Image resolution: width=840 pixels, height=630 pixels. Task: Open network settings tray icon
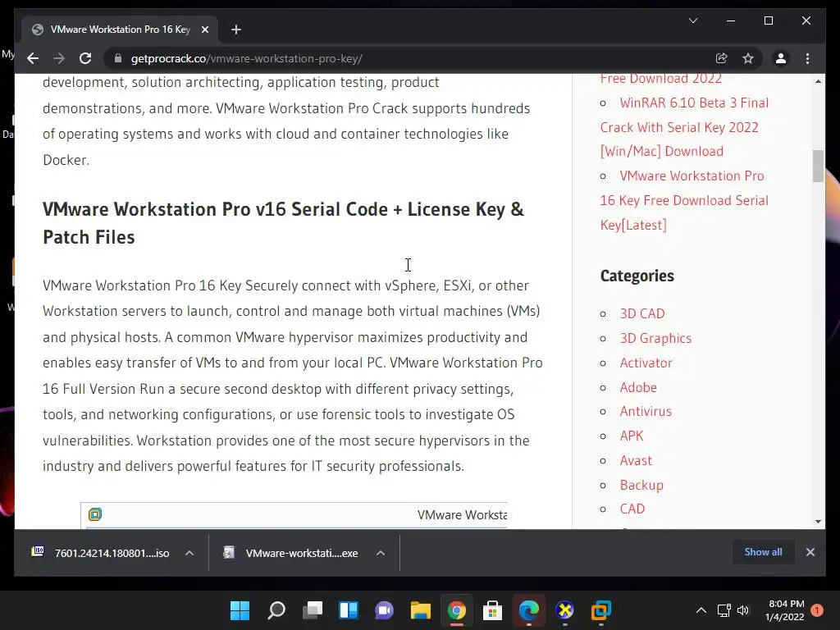[724, 610]
